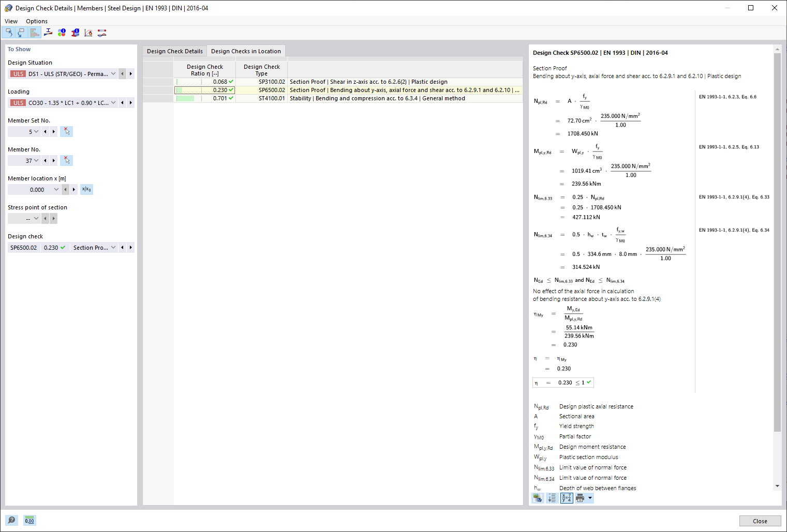Open the View menu
This screenshot has height=532, width=787.
pos(11,21)
